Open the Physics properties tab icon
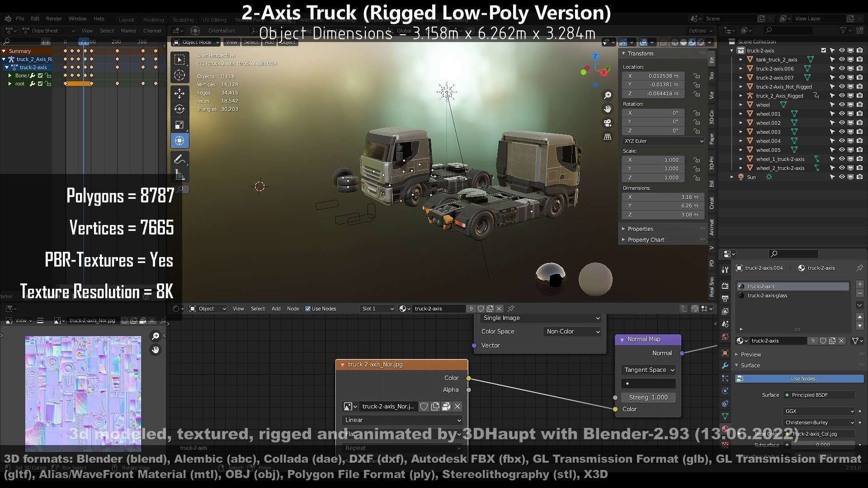Image resolution: width=868 pixels, height=488 pixels. click(x=725, y=391)
